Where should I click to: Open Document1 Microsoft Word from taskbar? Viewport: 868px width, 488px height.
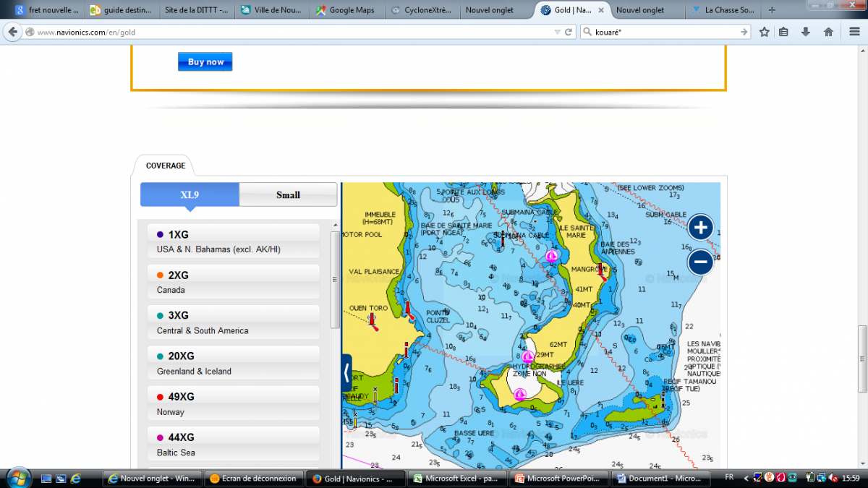click(661, 478)
